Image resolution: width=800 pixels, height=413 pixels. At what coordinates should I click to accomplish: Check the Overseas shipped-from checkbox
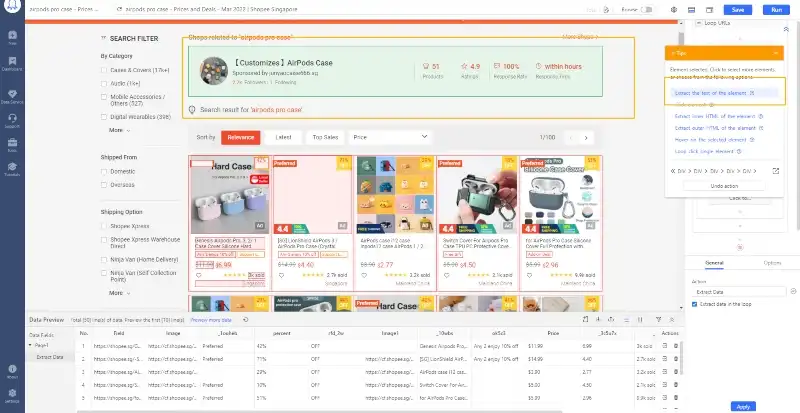[104, 185]
